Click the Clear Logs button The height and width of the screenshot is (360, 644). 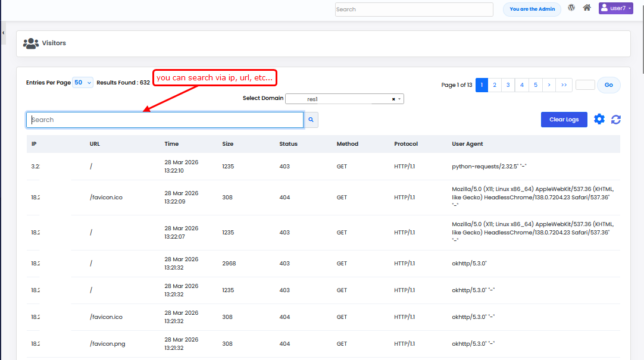coord(564,120)
